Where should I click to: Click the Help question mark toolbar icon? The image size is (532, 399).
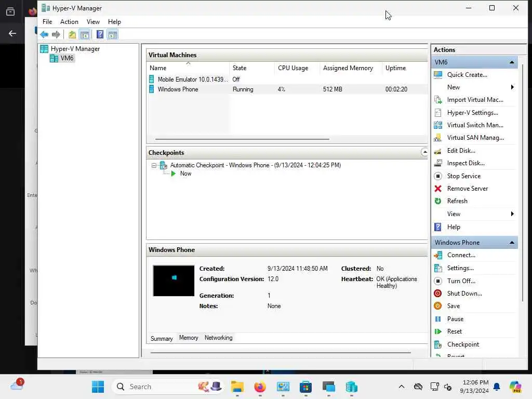pos(100,34)
